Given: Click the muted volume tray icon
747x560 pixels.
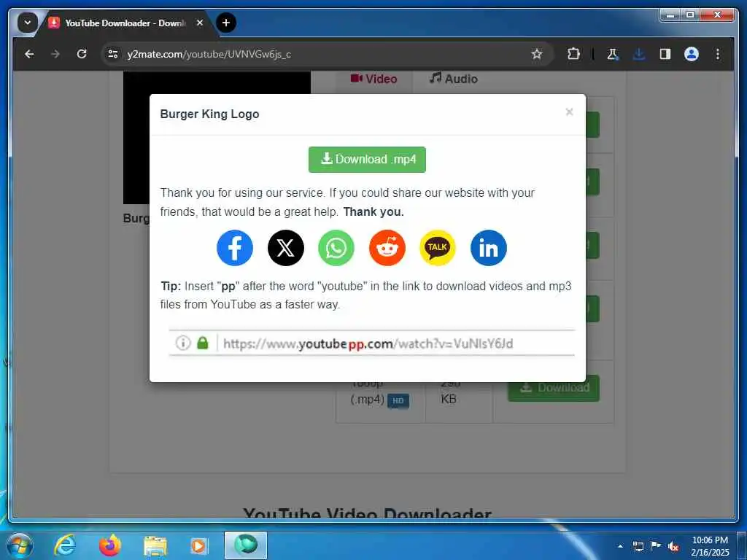Looking at the screenshot, I should (x=673, y=546).
